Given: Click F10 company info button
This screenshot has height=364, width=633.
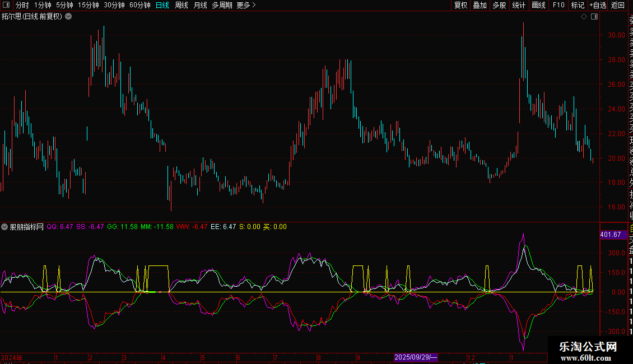Looking at the screenshot, I should [x=558, y=5].
